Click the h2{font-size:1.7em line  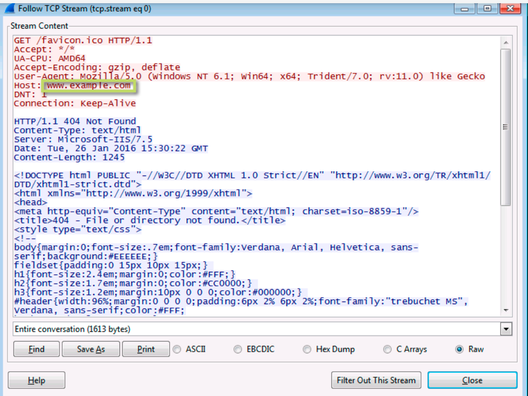tap(133, 283)
